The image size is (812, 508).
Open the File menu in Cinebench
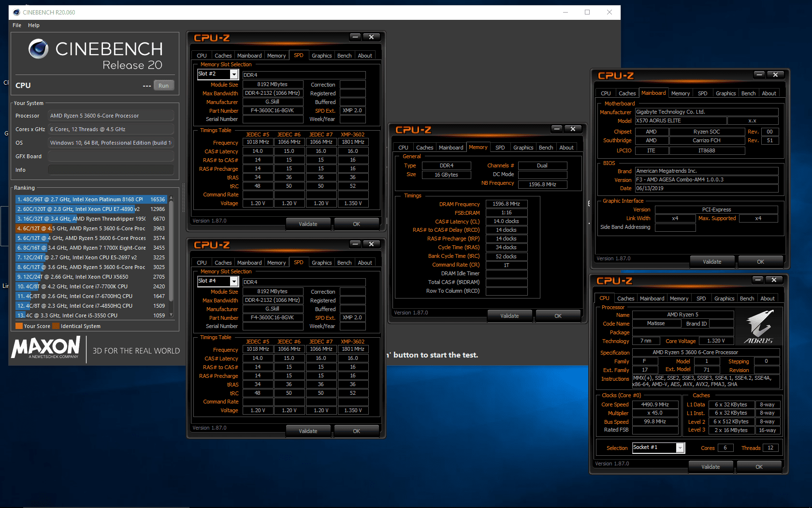[x=17, y=25]
